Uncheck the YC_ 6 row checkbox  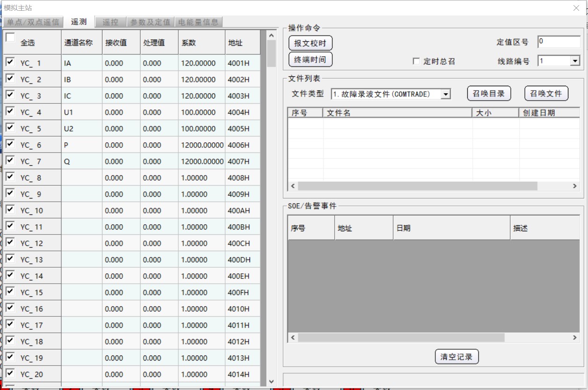(10, 144)
